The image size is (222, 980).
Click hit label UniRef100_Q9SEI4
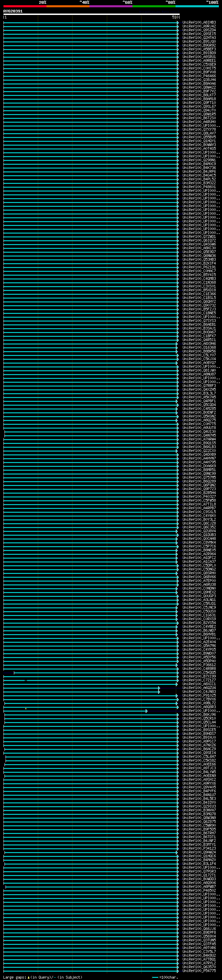(199, 753)
